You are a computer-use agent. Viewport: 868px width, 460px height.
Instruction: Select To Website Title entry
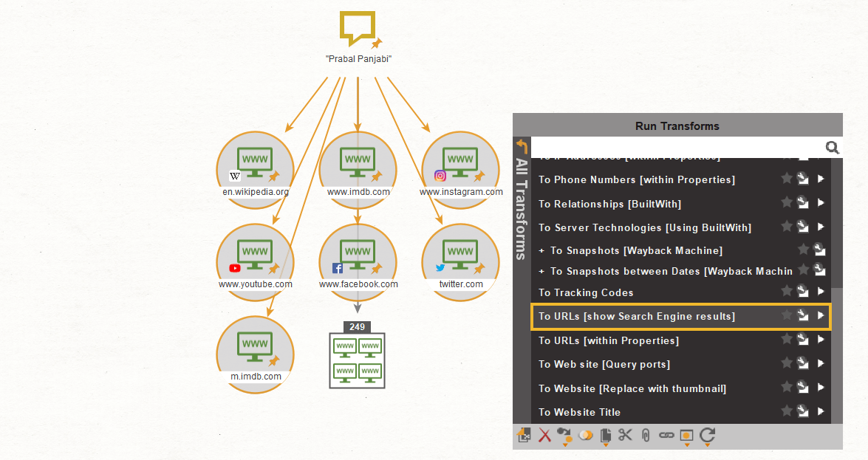[x=681, y=413]
